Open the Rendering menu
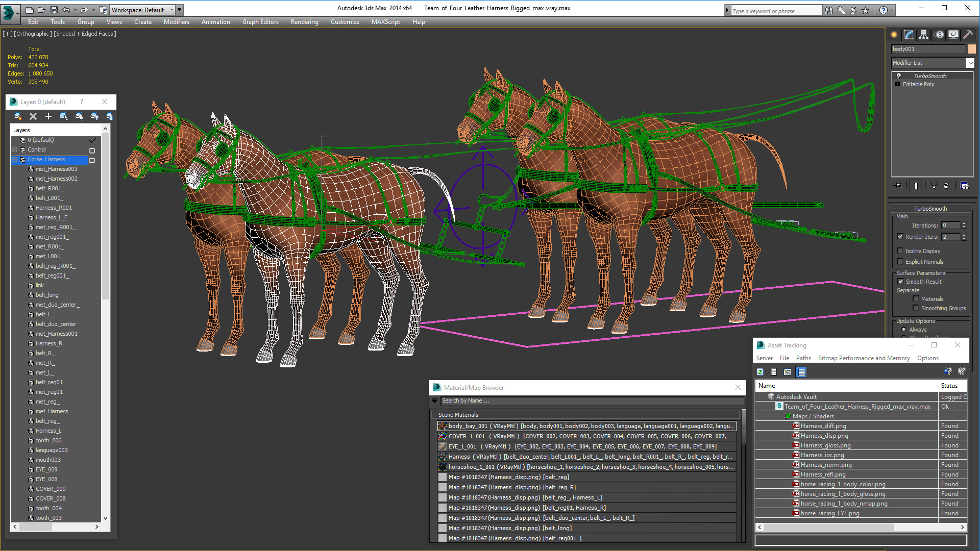This screenshot has width=980, height=551. pyautogui.click(x=304, y=22)
